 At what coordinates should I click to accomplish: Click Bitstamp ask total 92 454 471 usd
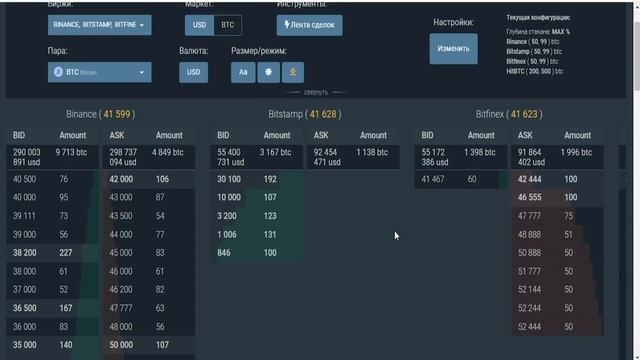tap(327, 157)
